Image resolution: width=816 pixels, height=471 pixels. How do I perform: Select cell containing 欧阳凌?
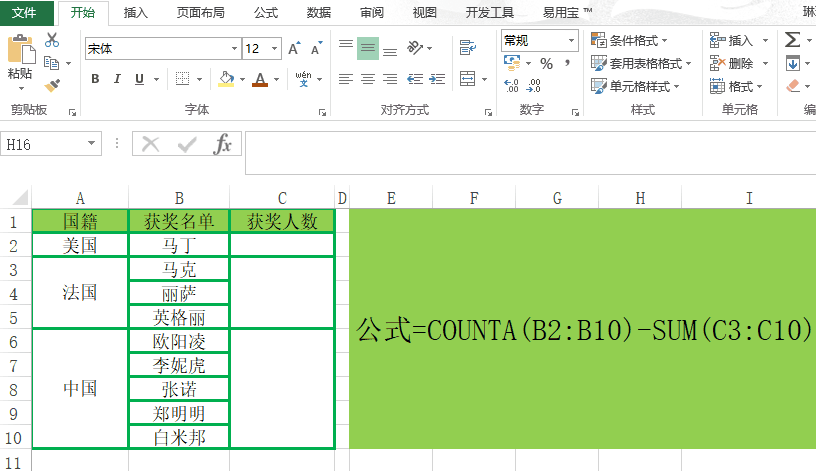click(x=179, y=341)
